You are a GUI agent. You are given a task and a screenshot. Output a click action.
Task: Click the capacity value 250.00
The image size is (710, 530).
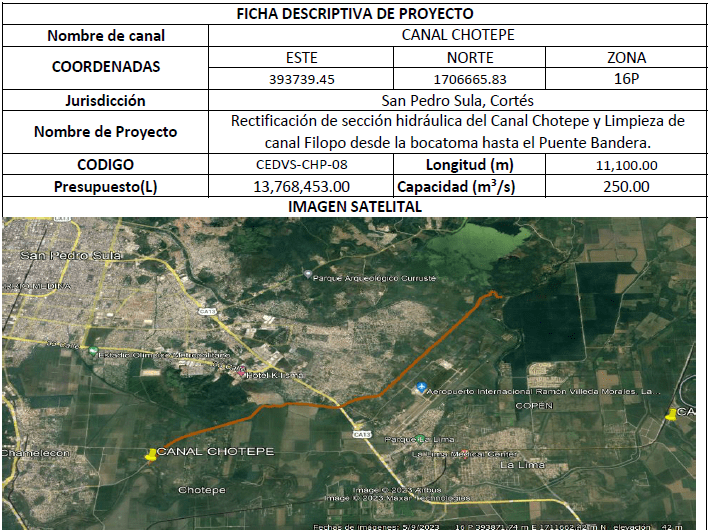(x=626, y=186)
